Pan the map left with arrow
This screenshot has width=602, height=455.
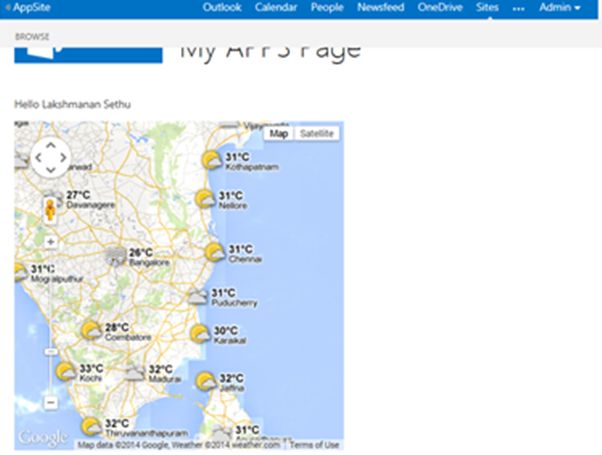pos(38,158)
